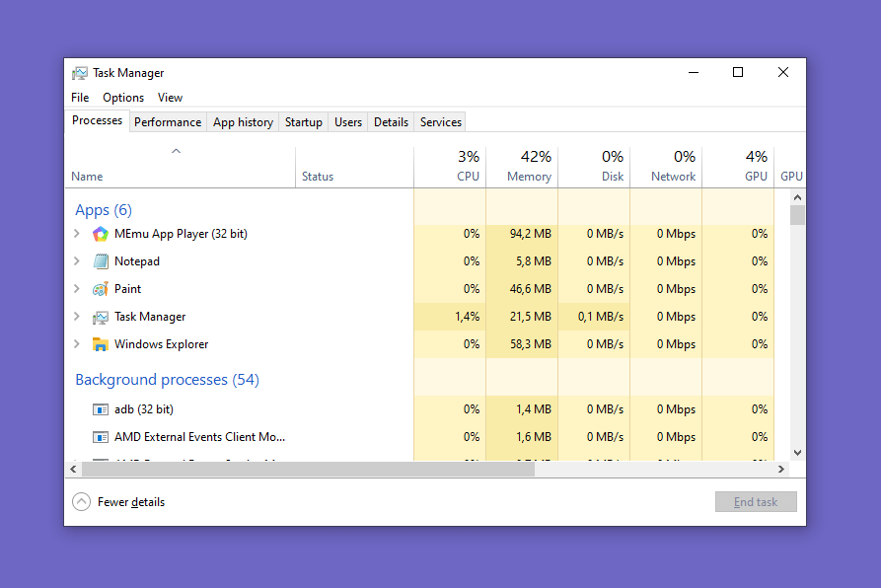Click the 0,1 MB/s disk value

click(601, 317)
